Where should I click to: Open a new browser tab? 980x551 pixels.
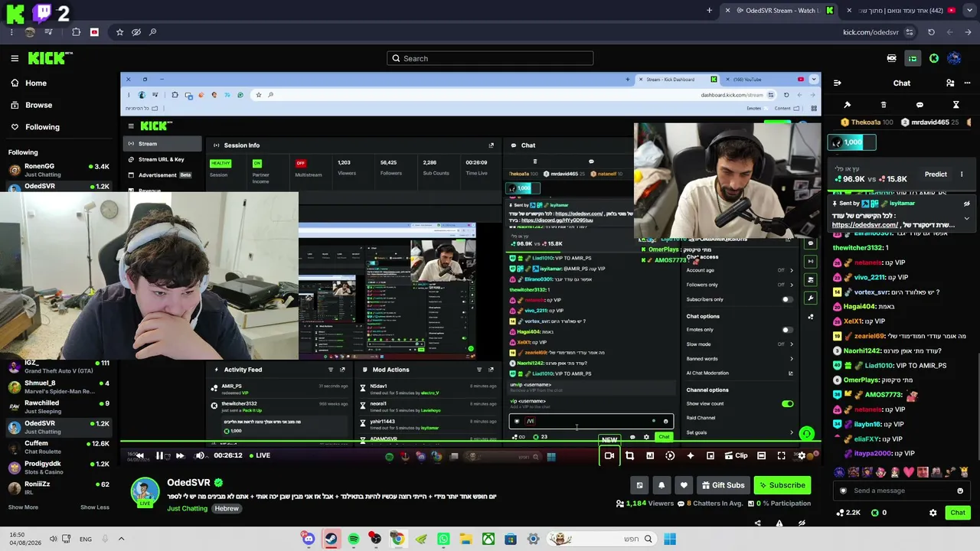tap(709, 11)
